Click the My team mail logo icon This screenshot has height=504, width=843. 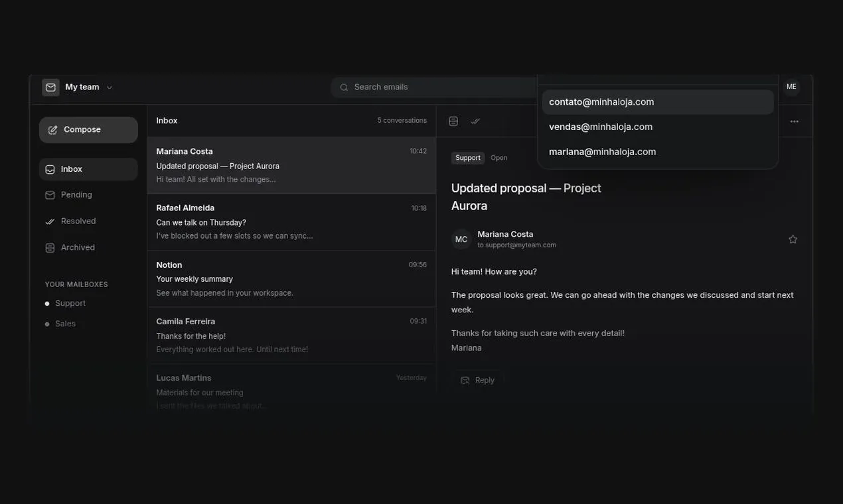(x=50, y=88)
